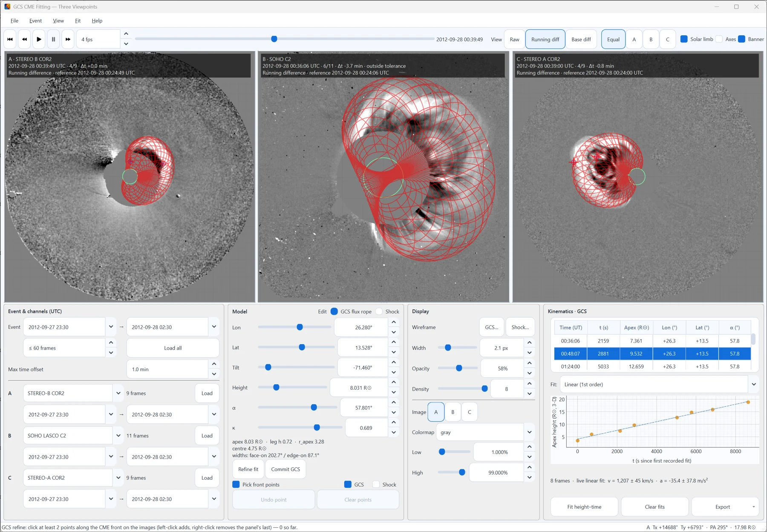
Task: Enable the Axes checkbox
Action: pyautogui.click(x=719, y=39)
